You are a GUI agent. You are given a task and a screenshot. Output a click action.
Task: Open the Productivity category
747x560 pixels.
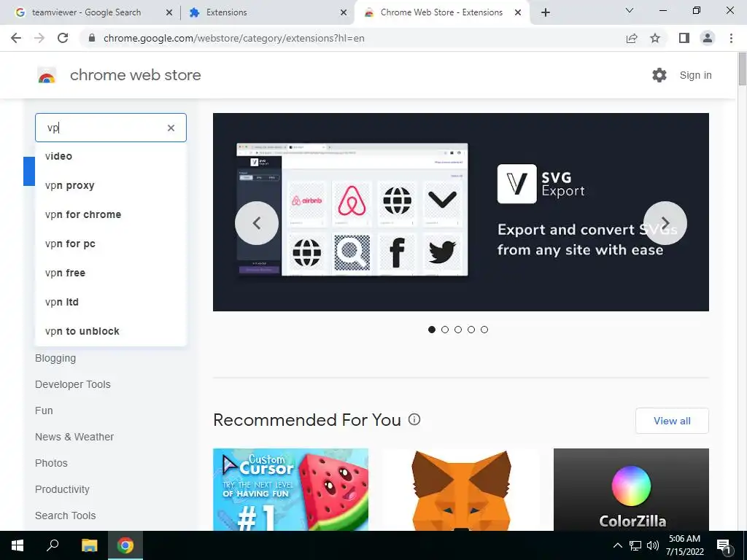click(62, 489)
